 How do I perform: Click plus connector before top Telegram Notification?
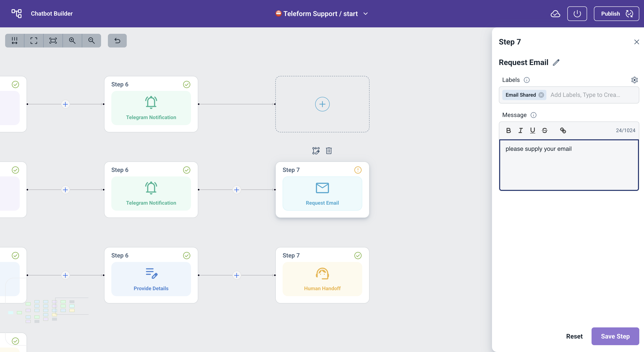pyautogui.click(x=65, y=104)
